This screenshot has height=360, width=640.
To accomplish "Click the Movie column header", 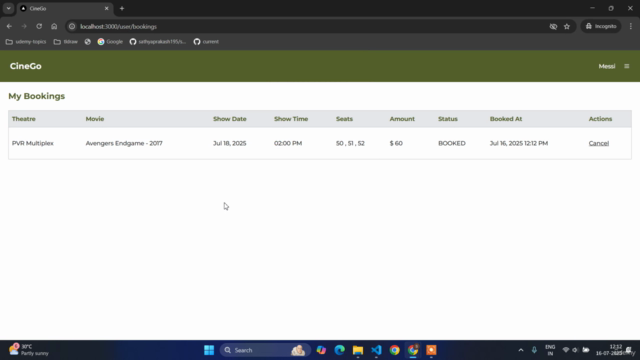I will (95, 119).
